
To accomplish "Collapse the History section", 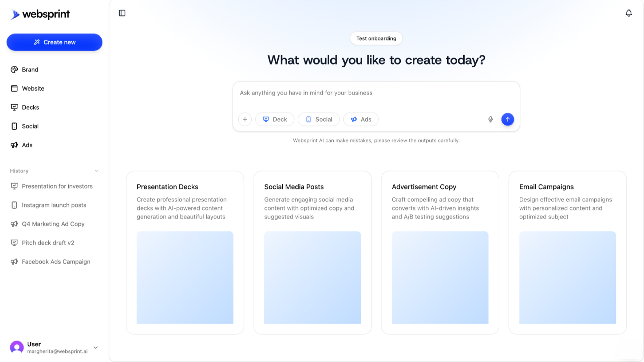I will tap(96, 171).
